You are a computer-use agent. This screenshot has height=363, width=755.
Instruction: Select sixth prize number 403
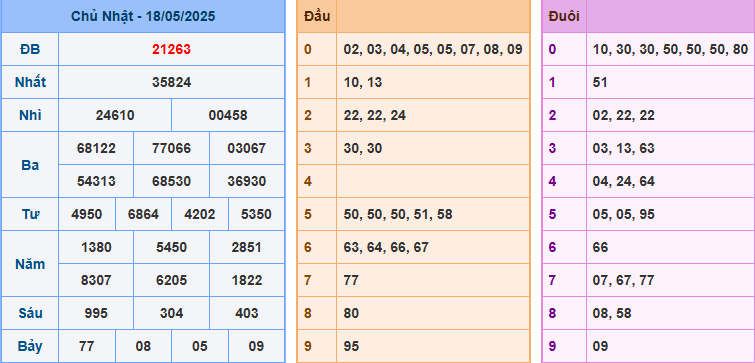pyautogui.click(x=247, y=313)
